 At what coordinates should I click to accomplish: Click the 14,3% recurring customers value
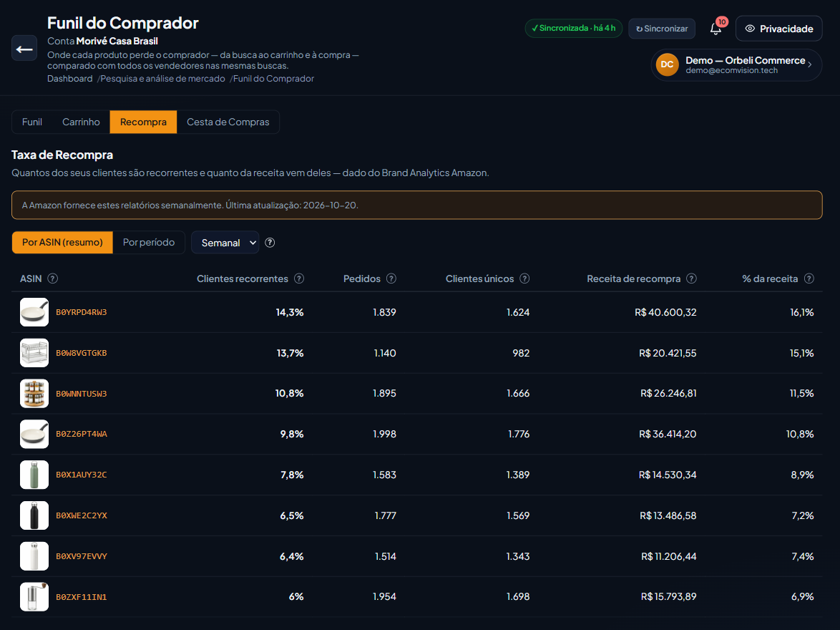point(290,312)
